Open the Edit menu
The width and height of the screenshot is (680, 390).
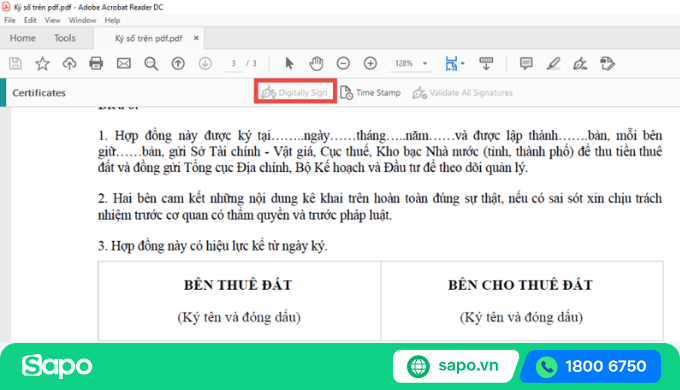coord(30,20)
